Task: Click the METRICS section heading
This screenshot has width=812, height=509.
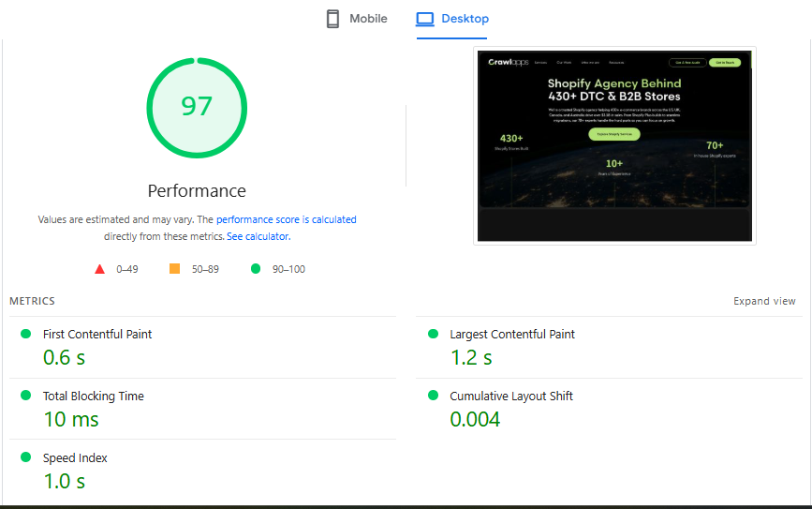Action: (32, 301)
